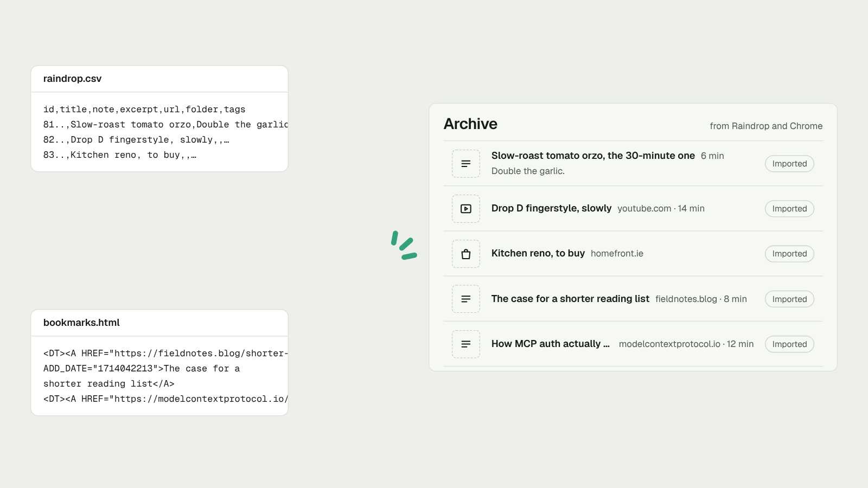Image resolution: width=868 pixels, height=488 pixels.
Task: Click 'modelcontextprotocol.io · 12 min' source label
Action: [686, 344]
